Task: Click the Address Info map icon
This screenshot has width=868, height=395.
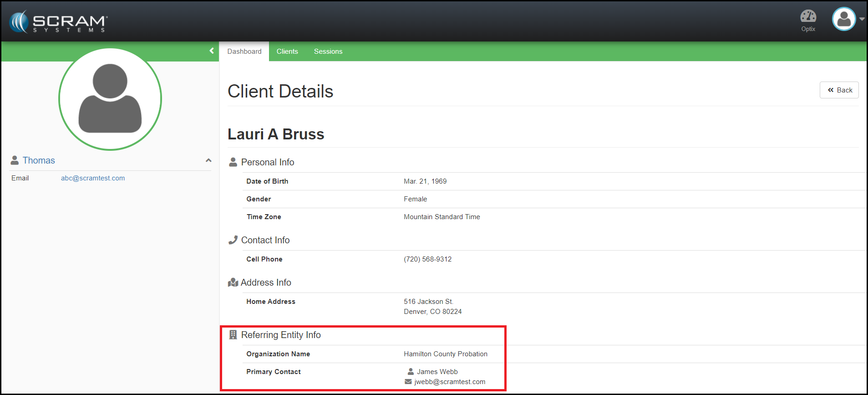Action: [233, 282]
